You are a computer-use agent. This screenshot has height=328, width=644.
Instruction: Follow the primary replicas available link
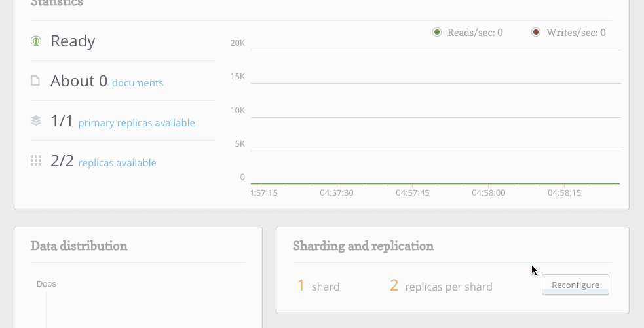coord(136,123)
